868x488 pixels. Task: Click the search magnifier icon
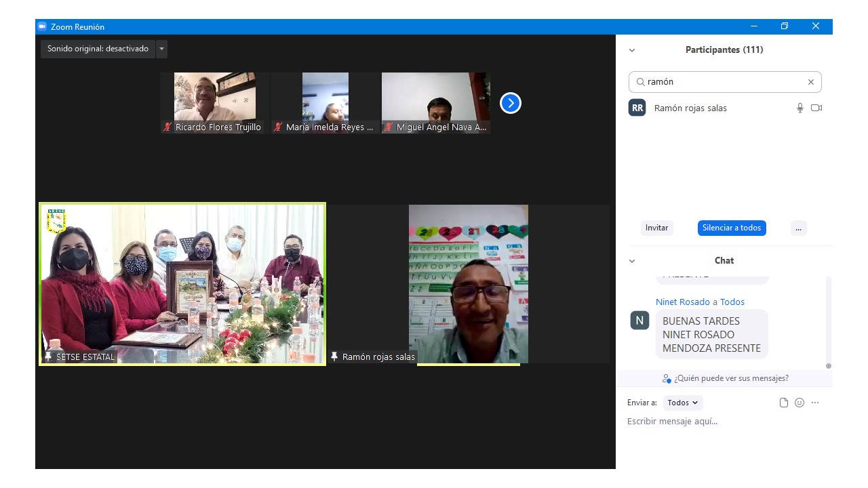pos(640,82)
